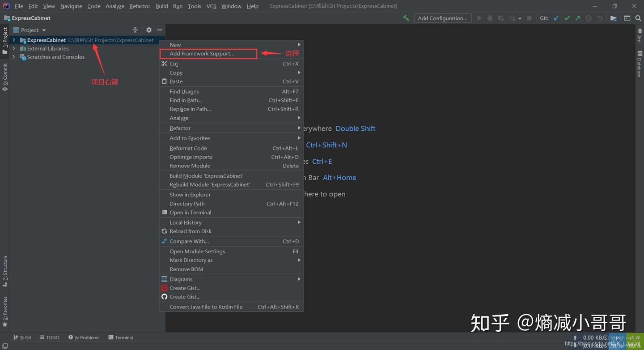This screenshot has width=644, height=350.
Task: Open the Terminal tool window
Action: coord(121,337)
